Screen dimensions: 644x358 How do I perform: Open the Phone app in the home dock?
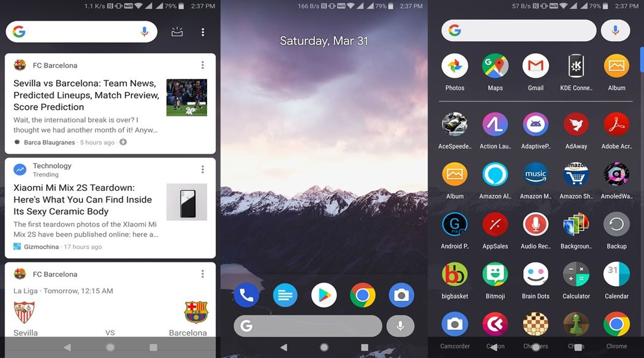(x=246, y=295)
